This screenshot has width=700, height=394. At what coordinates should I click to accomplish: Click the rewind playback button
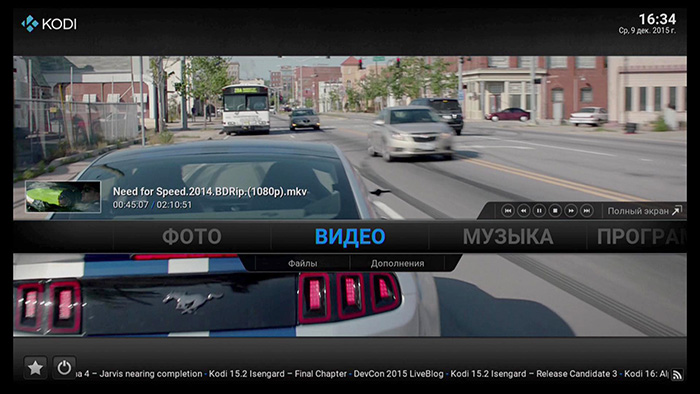[524, 211]
